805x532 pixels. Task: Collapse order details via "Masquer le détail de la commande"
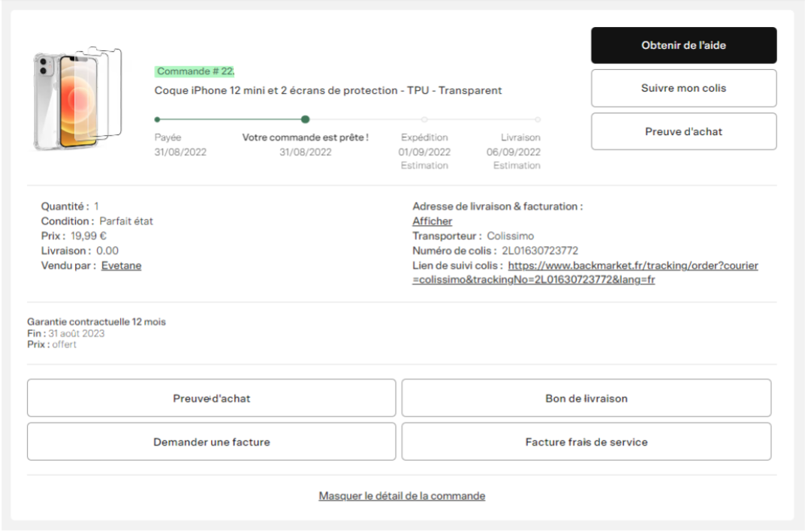[402, 495]
